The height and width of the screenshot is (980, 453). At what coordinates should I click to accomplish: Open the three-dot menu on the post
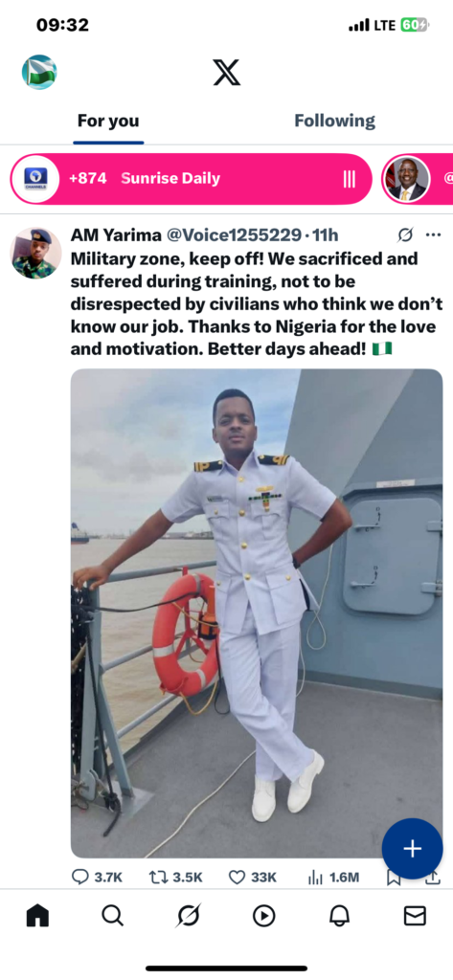(x=433, y=235)
